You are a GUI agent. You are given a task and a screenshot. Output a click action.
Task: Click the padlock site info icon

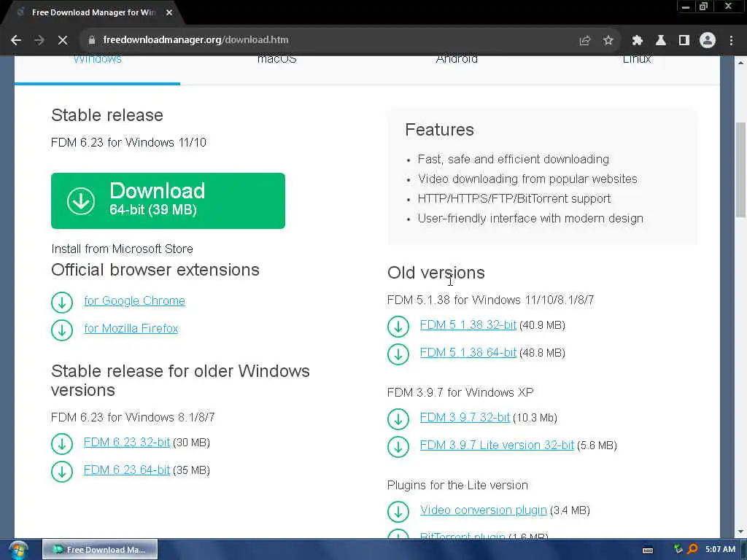91,40
